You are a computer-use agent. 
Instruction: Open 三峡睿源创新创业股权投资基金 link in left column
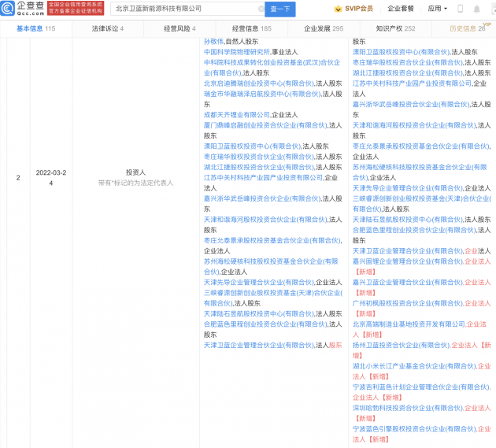click(x=273, y=298)
